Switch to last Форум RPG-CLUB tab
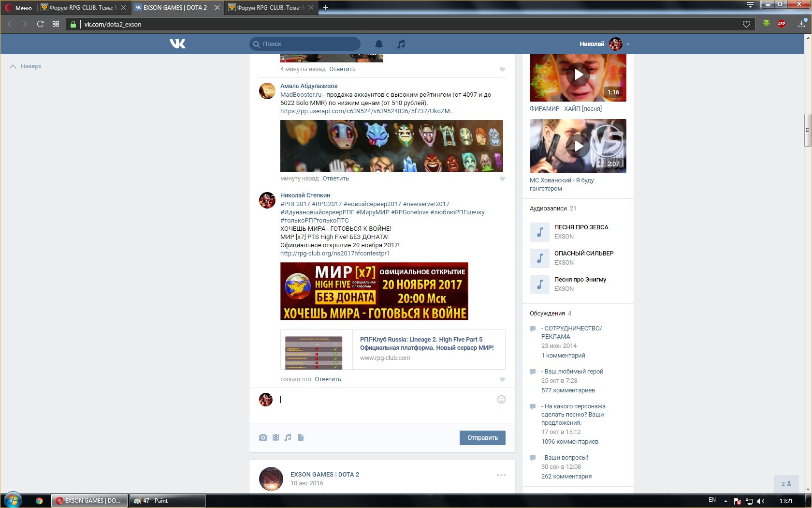Image resolution: width=812 pixels, height=508 pixels. pos(271,8)
